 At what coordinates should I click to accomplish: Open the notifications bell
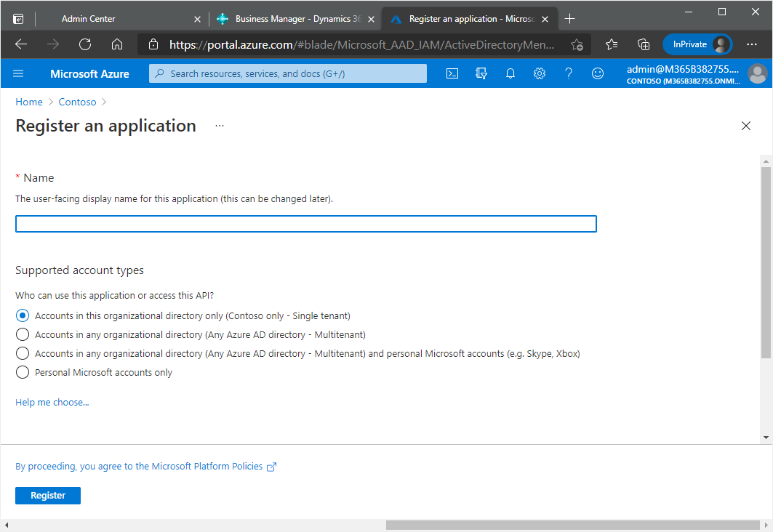[510, 73]
